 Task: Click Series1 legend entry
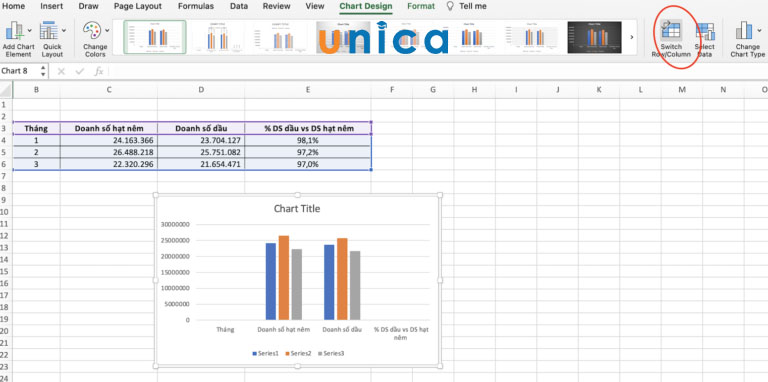[265, 353]
